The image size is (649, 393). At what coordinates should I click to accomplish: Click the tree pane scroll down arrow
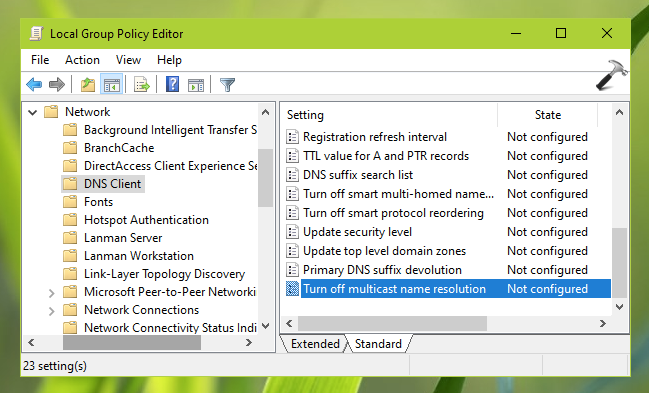pyautogui.click(x=266, y=326)
